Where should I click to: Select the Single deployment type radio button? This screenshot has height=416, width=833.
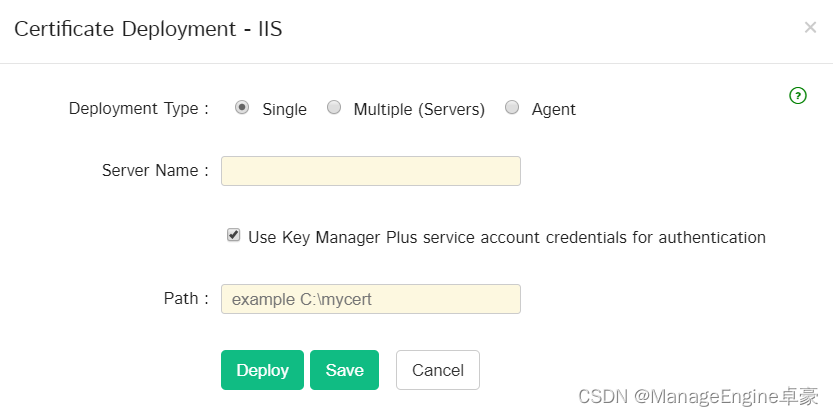pyautogui.click(x=242, y=108)
